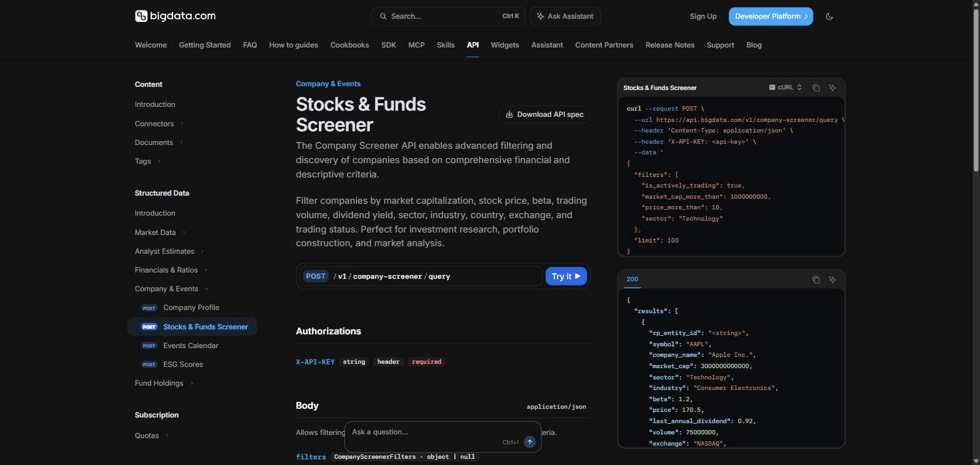The width and height of the screenshot is (980, 465).
Task: Click the Ask Assistant sparkle icon
Action: (540, 16)
